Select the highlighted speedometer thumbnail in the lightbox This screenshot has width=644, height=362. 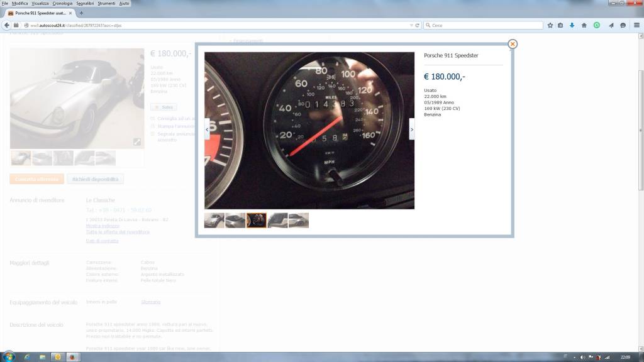(x=257, y=221)
